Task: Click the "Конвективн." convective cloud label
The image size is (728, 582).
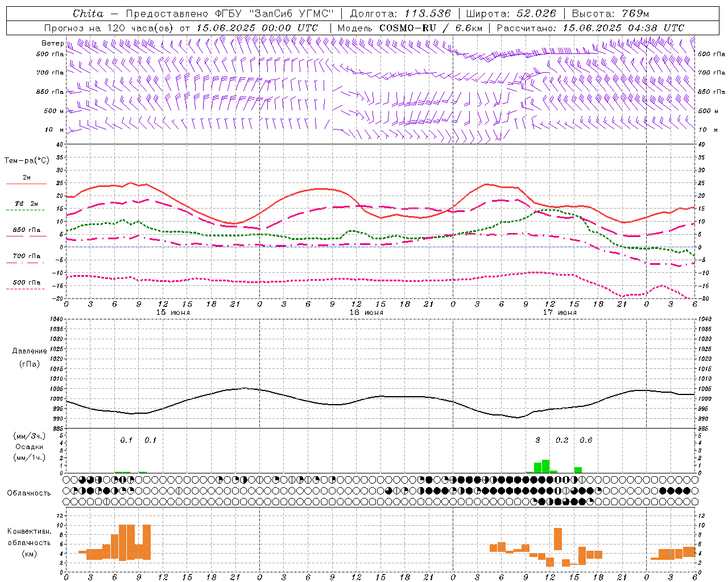Action: pyautogui.click(x=29, y=531)
